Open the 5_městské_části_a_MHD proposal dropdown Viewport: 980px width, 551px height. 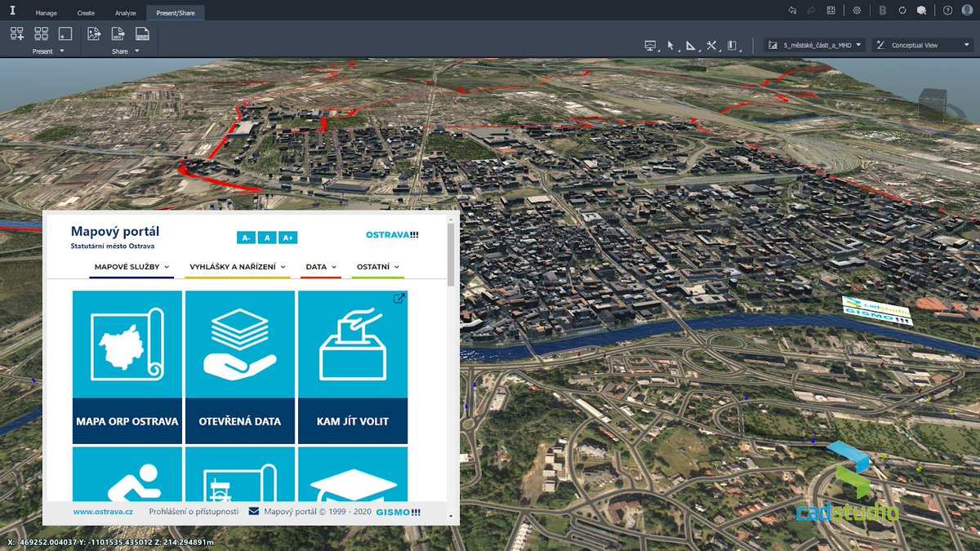pos(814,46)
